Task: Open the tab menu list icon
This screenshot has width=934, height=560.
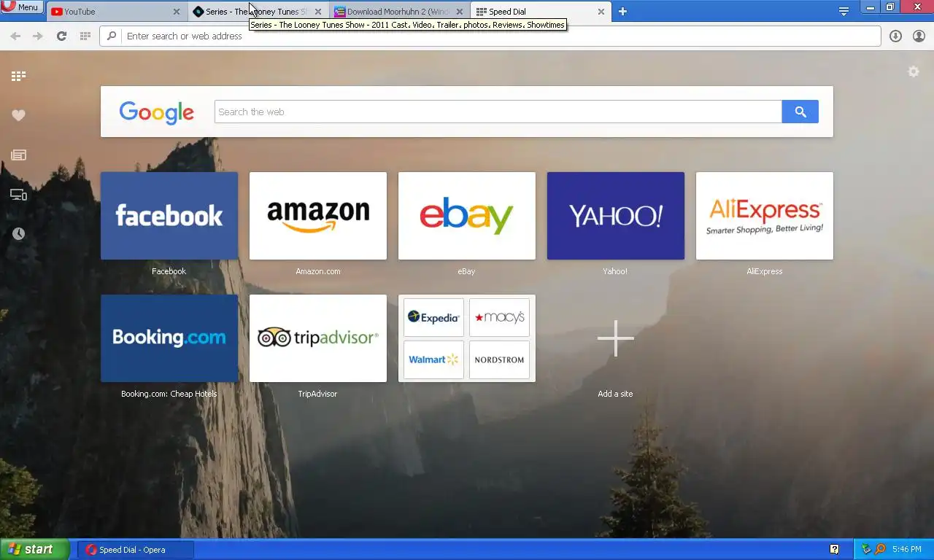Action: pyautogui.click(x=844, y=12)
